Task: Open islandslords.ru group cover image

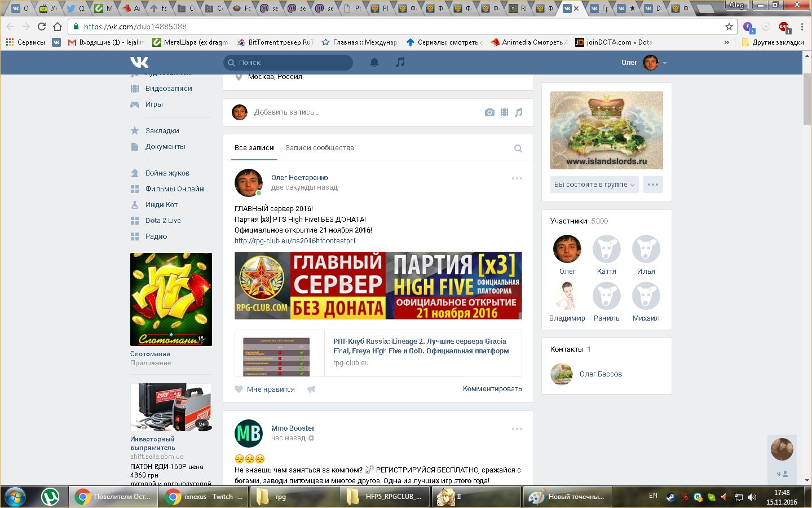Action: click(607, 130)
